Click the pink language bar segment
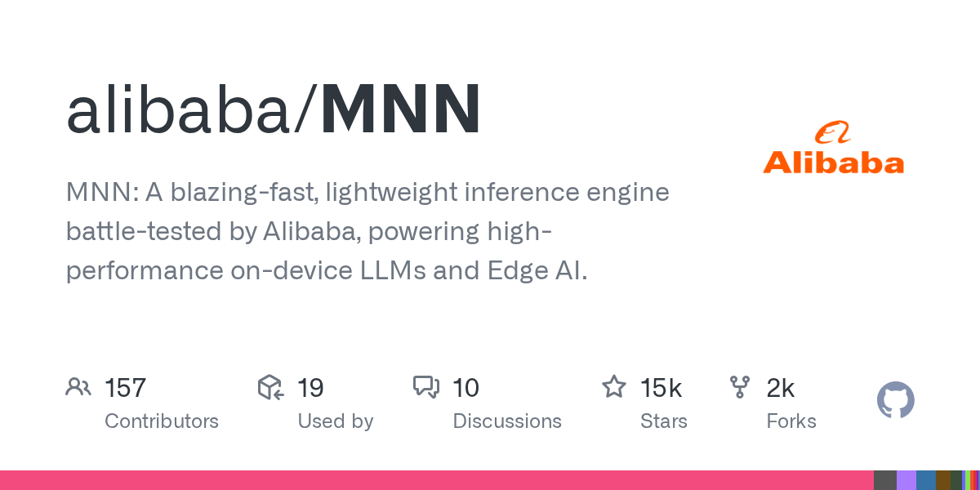The width and height of the screenshot is (980, 490). tap(437, 480)
